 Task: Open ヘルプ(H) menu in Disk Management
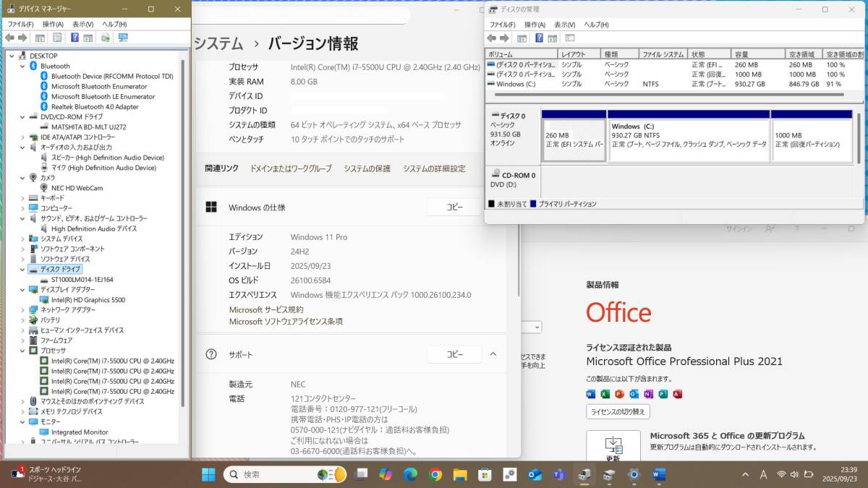click(x=596, y=25)
